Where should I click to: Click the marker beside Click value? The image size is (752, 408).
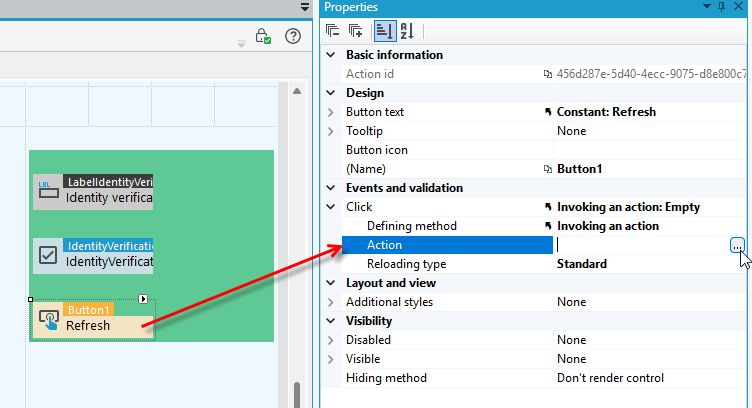point(548,207)
